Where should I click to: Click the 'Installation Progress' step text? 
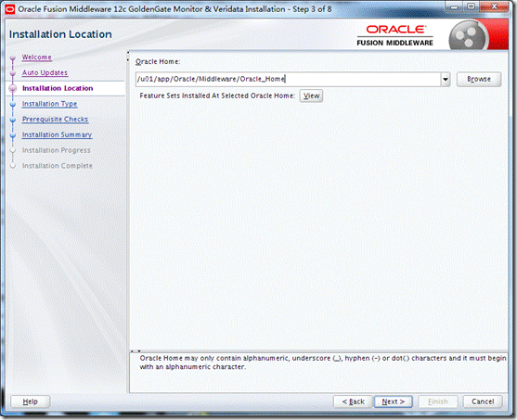[56, 150]
